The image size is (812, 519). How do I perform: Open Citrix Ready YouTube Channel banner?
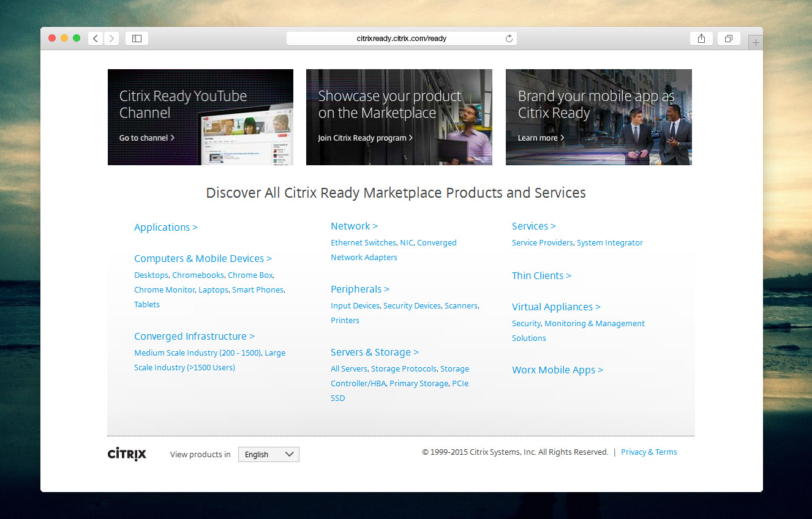click(x=200, y=117)
